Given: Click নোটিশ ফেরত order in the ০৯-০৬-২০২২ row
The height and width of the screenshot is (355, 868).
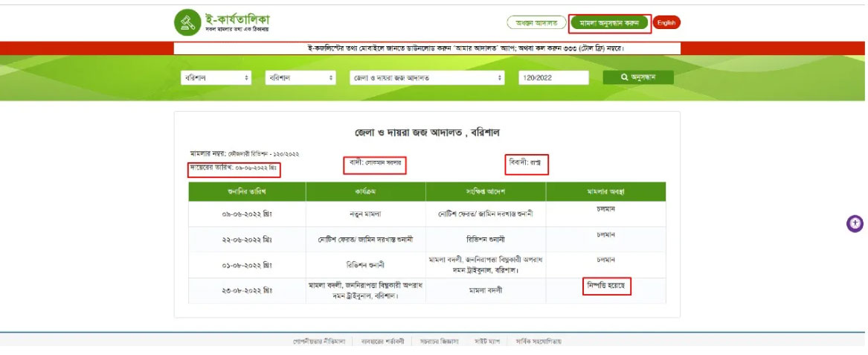Looking at the screenshot, I should tap(486, 214).
